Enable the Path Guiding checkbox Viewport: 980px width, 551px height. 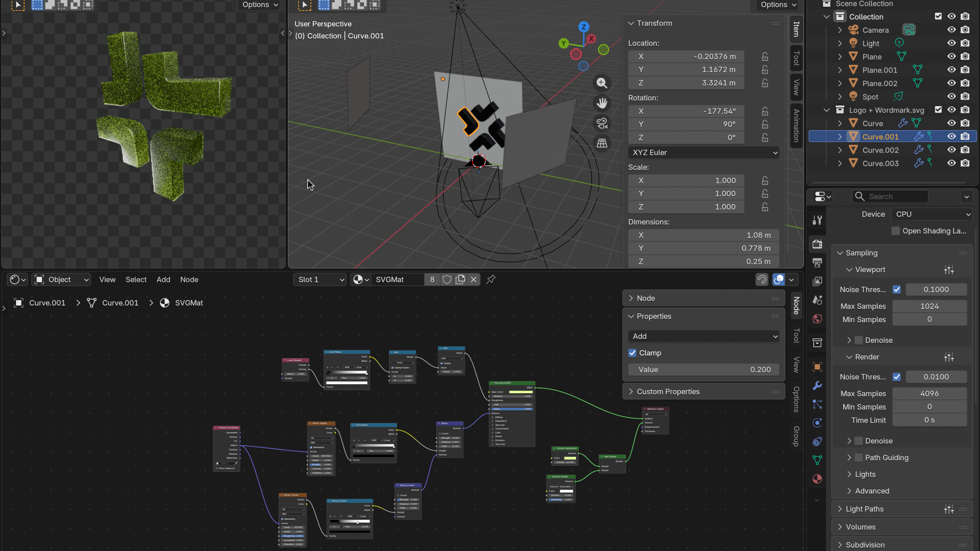coord(859,457)
